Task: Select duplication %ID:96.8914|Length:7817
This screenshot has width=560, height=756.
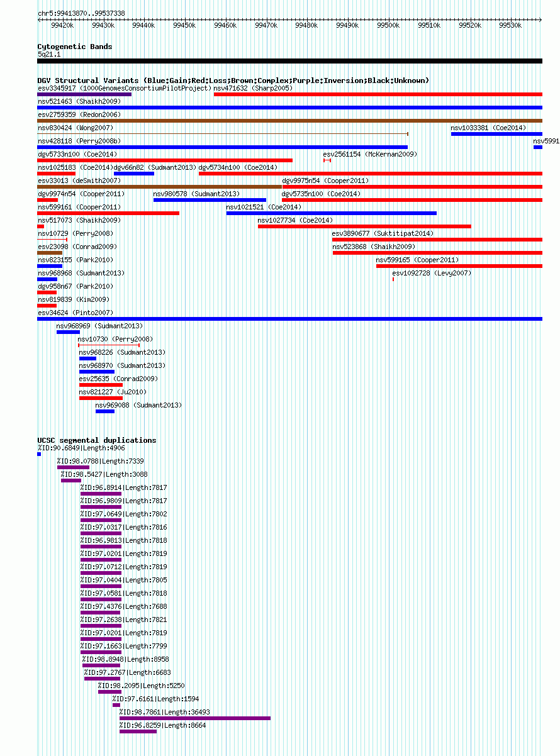Action: point(101,494)
